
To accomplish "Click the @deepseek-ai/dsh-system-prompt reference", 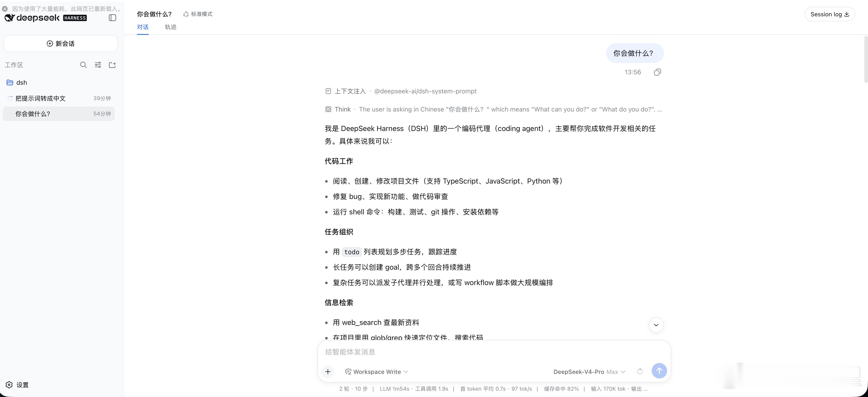I will pos(425,91).
